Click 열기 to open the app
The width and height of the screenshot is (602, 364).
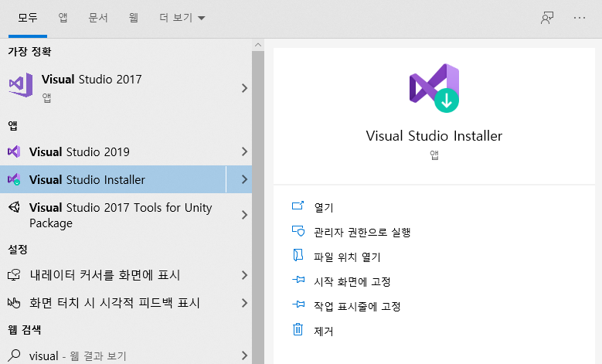[324, 208]
